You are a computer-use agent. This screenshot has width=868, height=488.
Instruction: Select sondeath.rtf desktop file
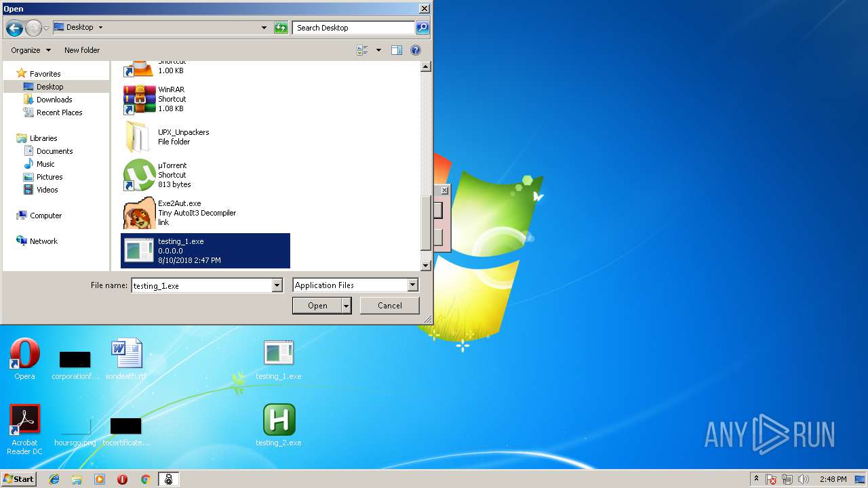[x=126, y=359]
